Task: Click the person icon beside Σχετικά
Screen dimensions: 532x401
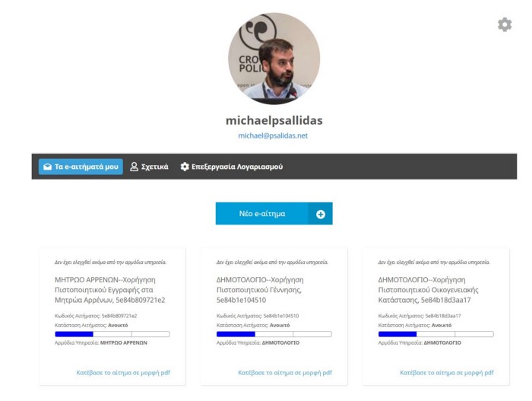Action: click(x=134, y=167)
